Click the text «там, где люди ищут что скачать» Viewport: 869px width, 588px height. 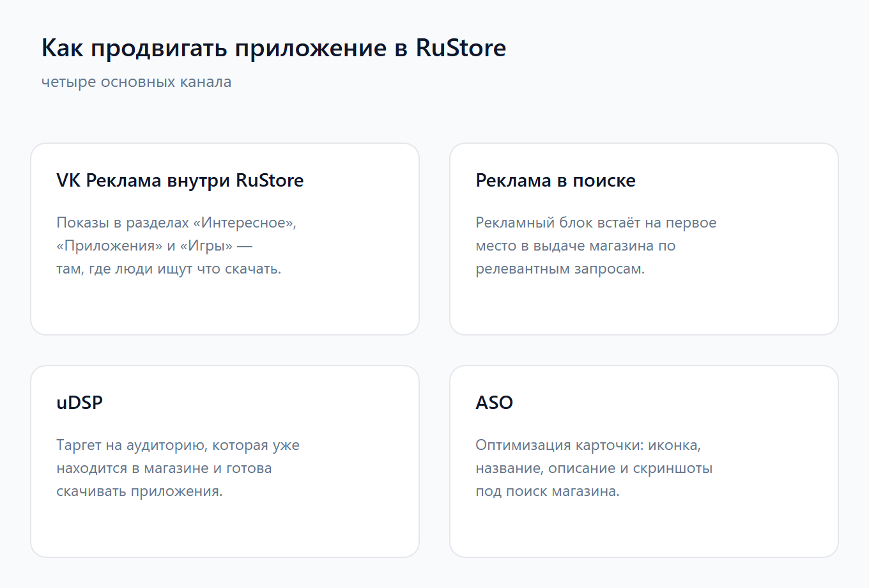pos(167,269)
